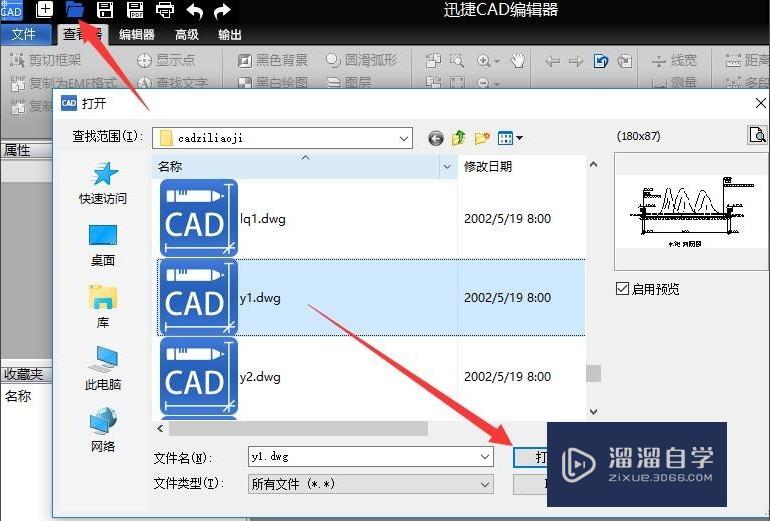Viewport: 770px width, 521px height.
Task: Click the previous view left arrow icon
Action: (552, 61)
